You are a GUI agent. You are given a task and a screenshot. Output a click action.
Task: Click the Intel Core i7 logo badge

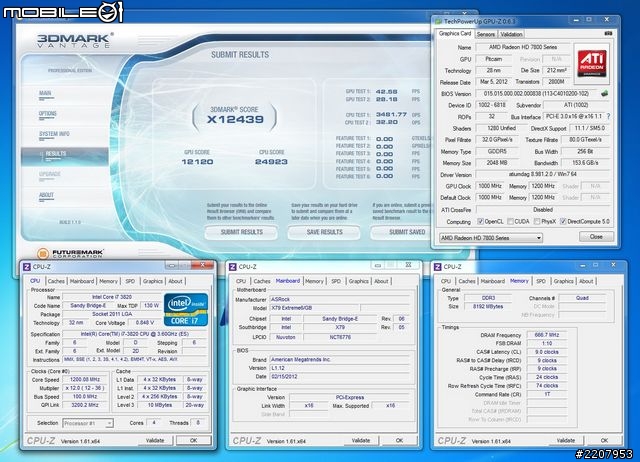tap(186, 309)
